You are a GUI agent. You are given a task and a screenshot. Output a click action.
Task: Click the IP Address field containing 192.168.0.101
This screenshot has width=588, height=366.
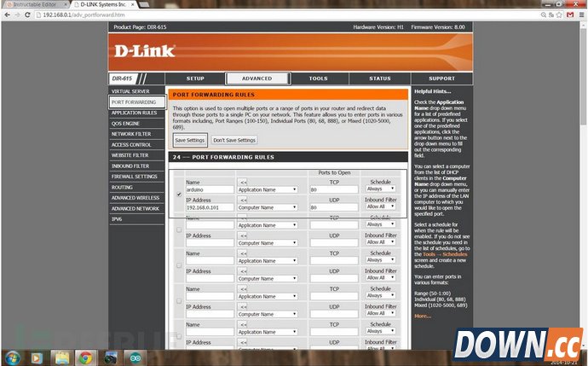208,206
